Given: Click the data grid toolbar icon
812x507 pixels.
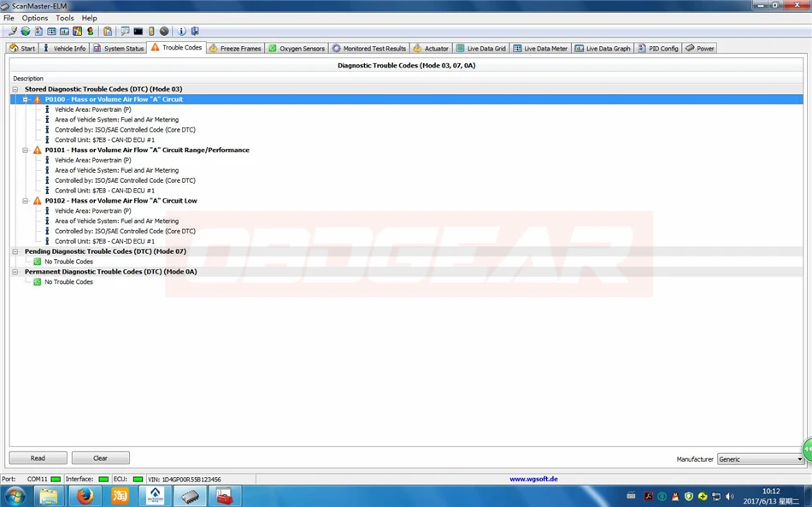Looking at the screenshot, I should [x=52, y=32].
